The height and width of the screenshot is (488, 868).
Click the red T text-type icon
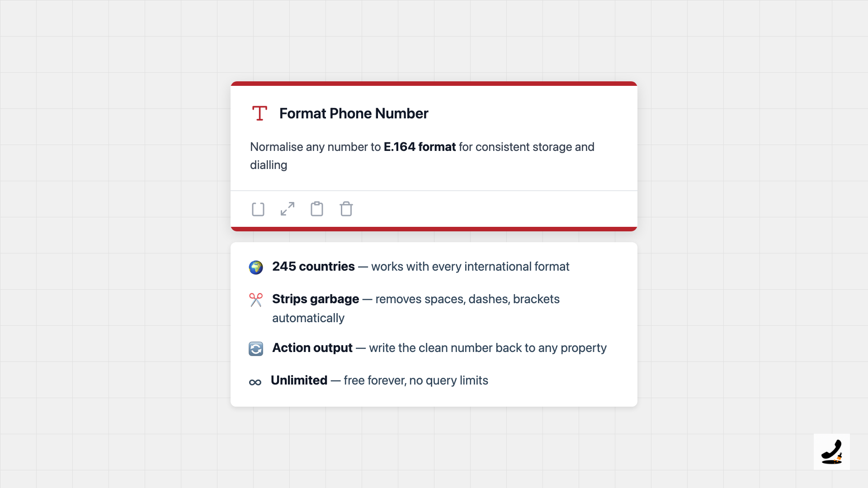259,113
